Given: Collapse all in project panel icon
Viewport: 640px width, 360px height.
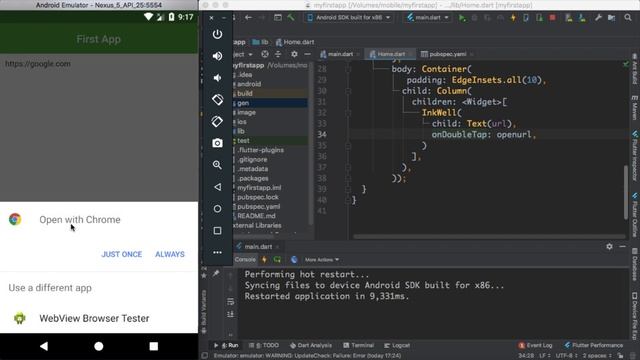Looking at the screenshot, I should click(x=278, y=54).
